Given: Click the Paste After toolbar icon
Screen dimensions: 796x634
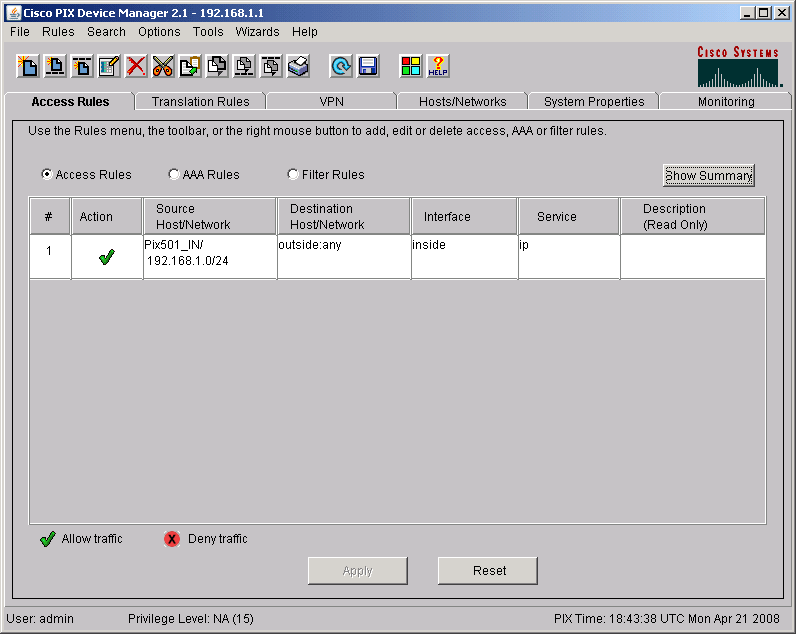Looking at the screenshot, I should (271, 66).
